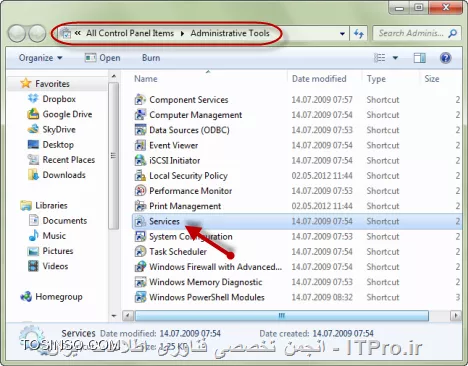Sort by the Name column header
The height and width of the screenshot is (366, 468).
146,79
